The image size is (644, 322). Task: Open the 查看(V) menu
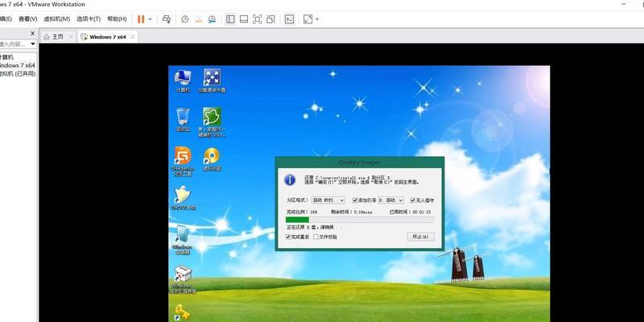point(27,19)
